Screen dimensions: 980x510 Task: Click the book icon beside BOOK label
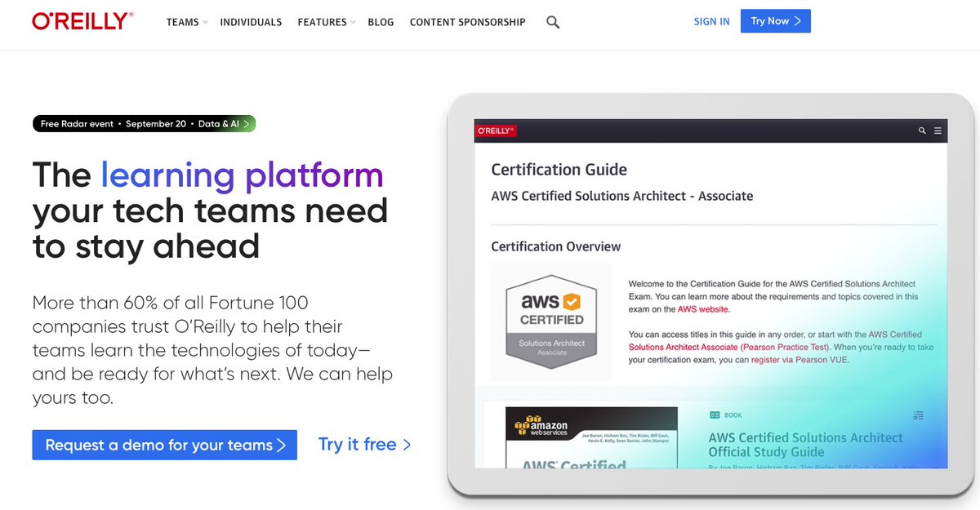(x=715, y=415)
